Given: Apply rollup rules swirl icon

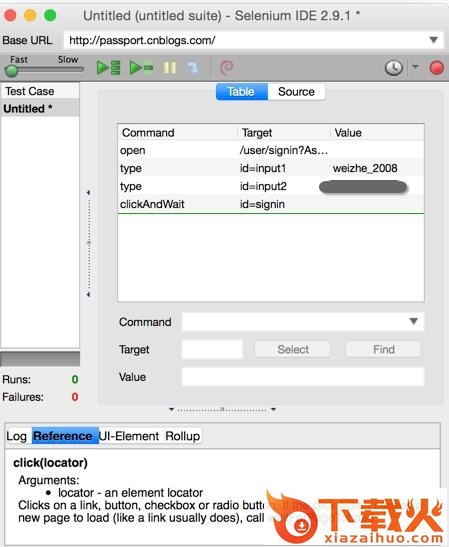Looking at the screenshot, I should click(x=227, y=67).
